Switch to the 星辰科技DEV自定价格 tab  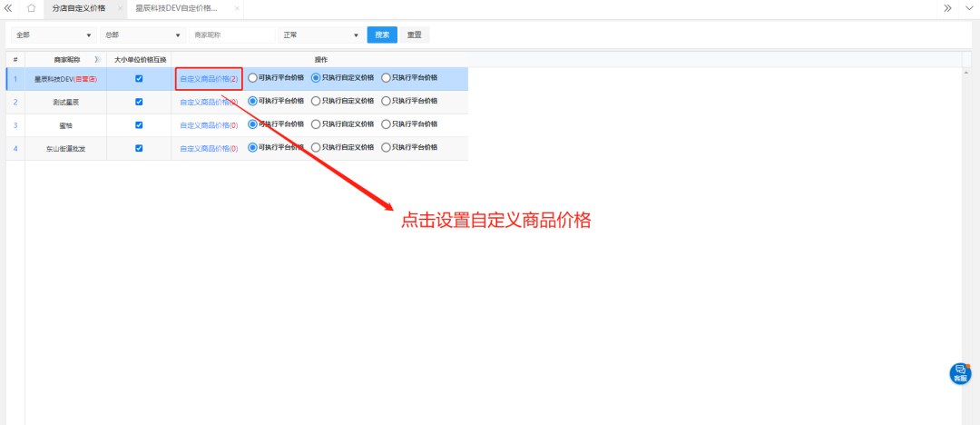[177, 8]
